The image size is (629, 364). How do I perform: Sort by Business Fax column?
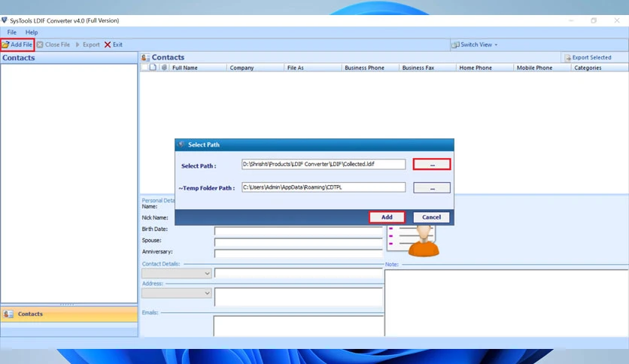pyautogui.click(x=427, y=68)
